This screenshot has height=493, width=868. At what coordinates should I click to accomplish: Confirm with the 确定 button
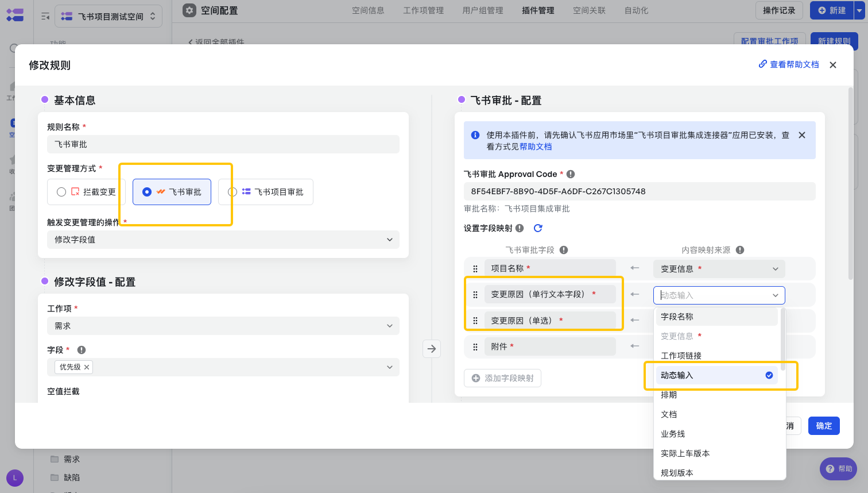[824, 426]
